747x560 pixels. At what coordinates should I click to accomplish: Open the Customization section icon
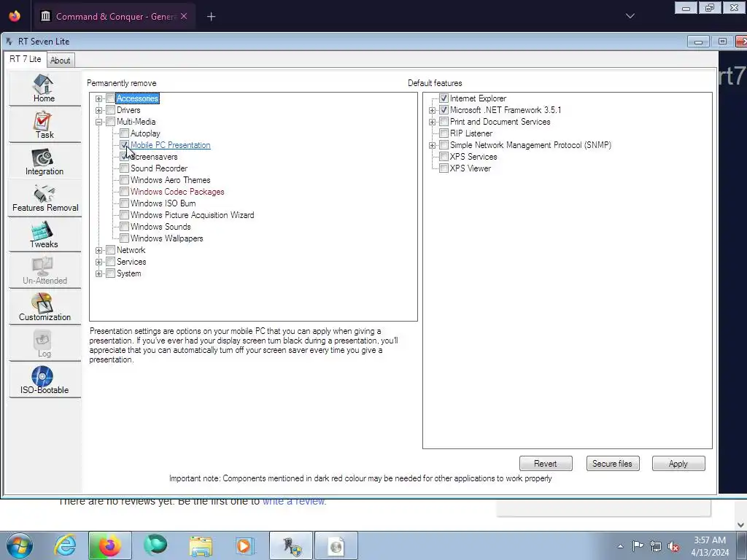(x=44, y=307)
